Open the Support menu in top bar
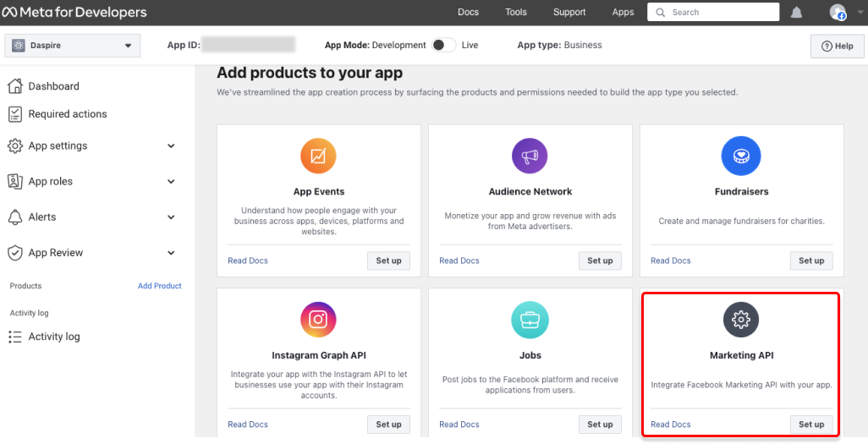The image size is (868, 444). point(569,12)
